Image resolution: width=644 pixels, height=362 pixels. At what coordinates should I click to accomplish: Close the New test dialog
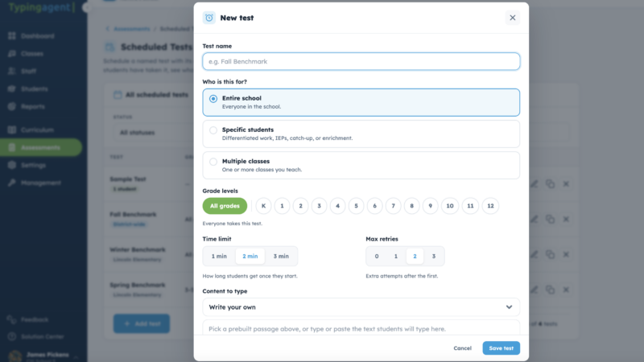pyautogui.click(x=512, y=18)
